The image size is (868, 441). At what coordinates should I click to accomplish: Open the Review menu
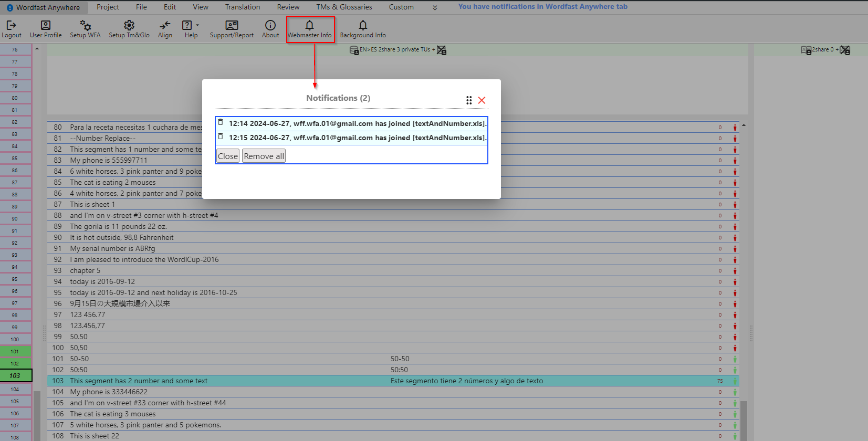[288, 7]
